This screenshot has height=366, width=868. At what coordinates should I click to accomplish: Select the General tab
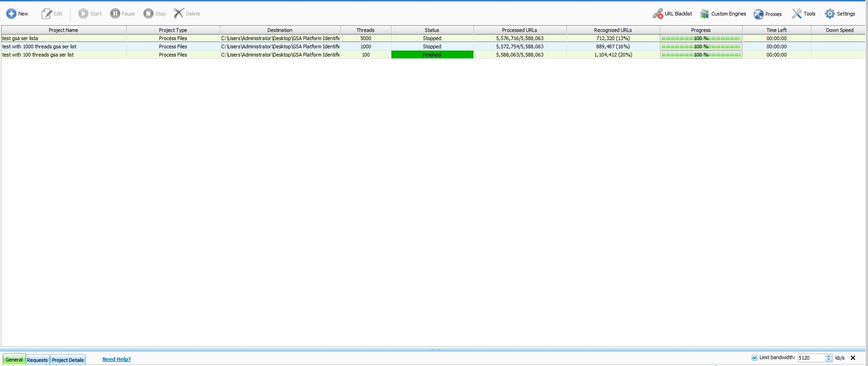(14, 360)
